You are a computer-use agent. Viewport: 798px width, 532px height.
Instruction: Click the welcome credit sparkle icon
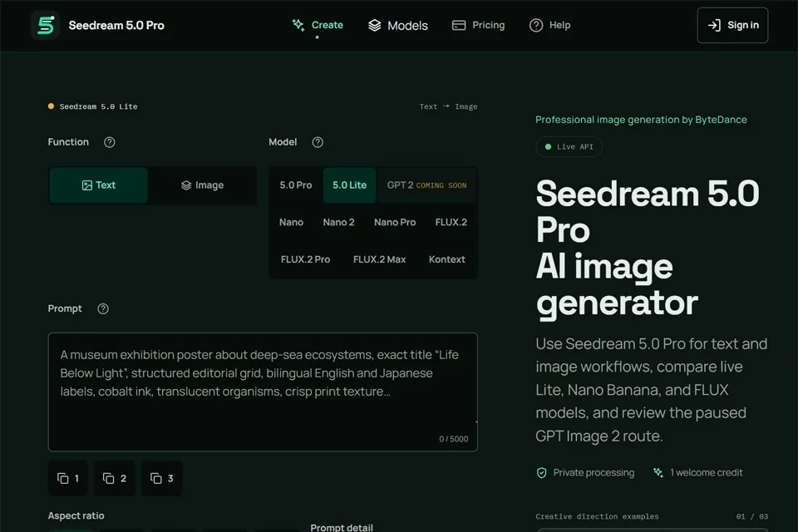[x=658, y=473]
